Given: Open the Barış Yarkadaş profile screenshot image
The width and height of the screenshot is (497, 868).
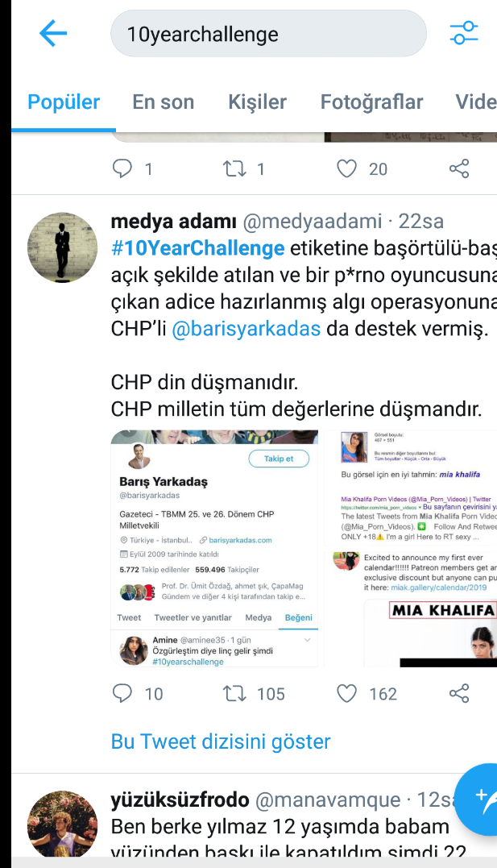Looking at the screenshot, I should pos(215,548).
